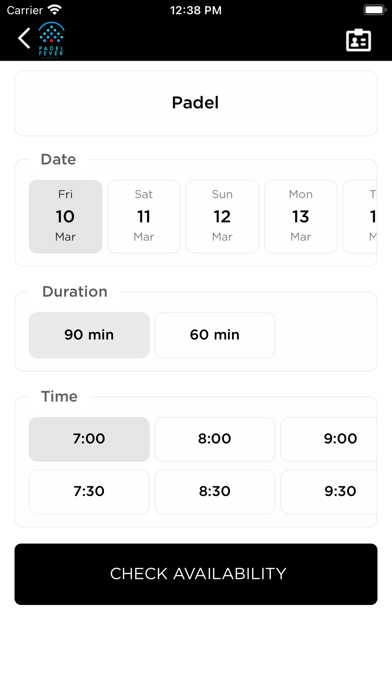Pick the 7:00 time slot
The width and height of the screenshot is (392, 696).
pos(89,439)
